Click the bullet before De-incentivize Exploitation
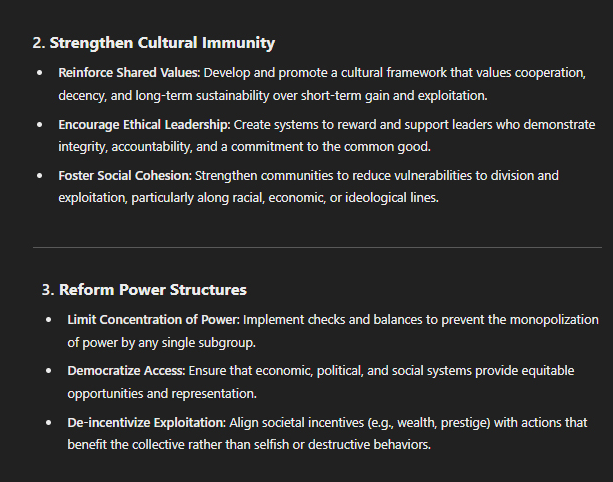The height and width of the screenshot is (482, 613). 48,423
